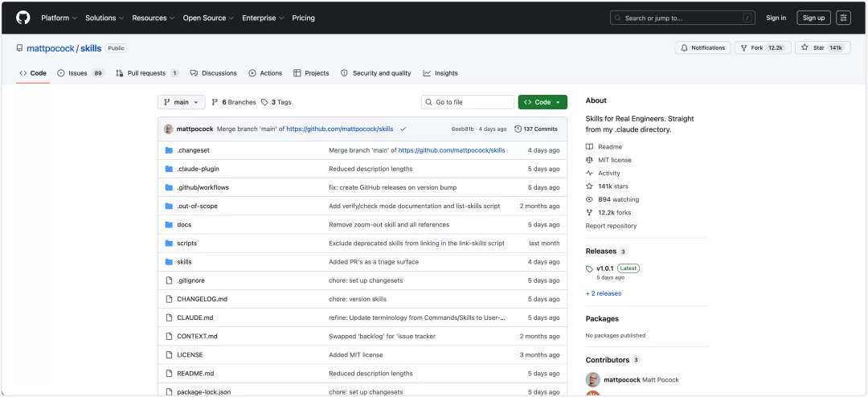868x397 pixels.
Task: Open the main branch dropdown
Action: click(x=181, y=102)
